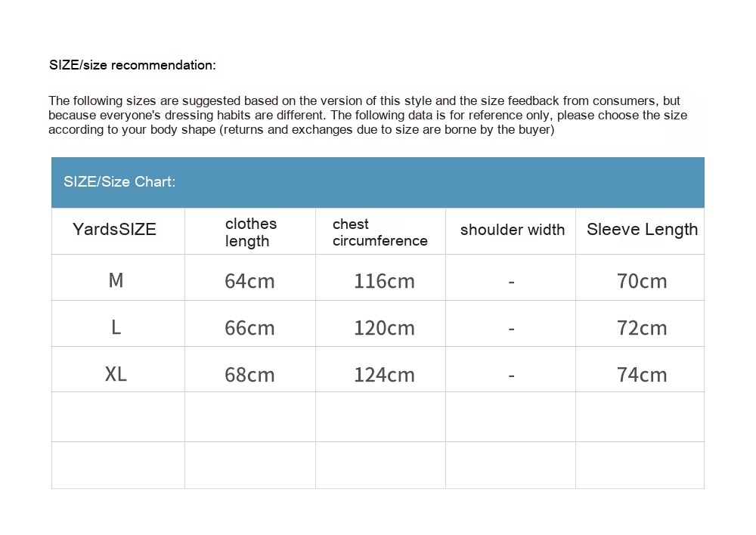The width and height of the screenshot is (756, 535).
Task: Click the 70cm sleeve length cell
Action: pyautogui.click(x=642, y=281)
